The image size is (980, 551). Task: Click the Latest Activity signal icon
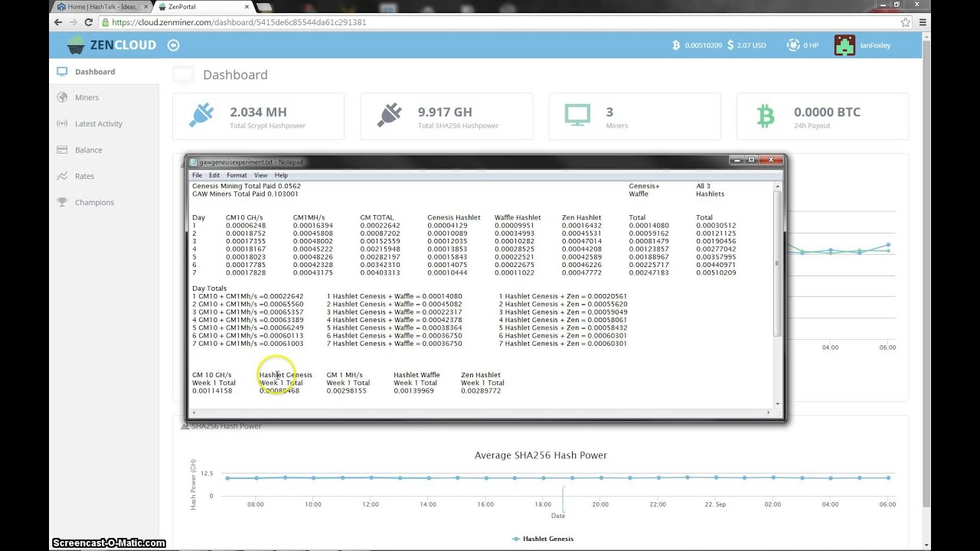point(62,124)
